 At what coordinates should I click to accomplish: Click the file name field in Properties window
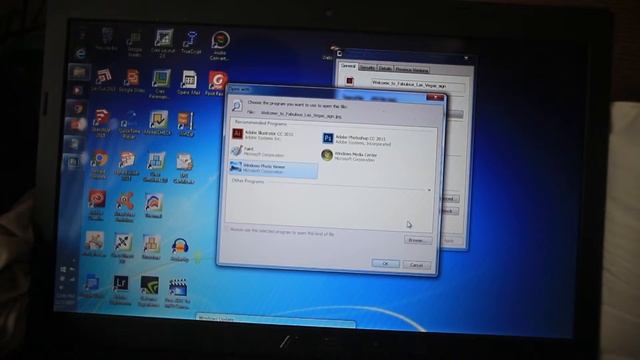tap(417, 86)
